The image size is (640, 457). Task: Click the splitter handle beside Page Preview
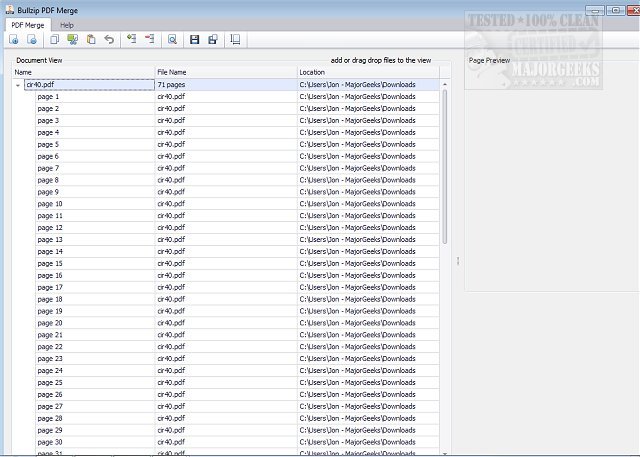click(x=458, y=261)
